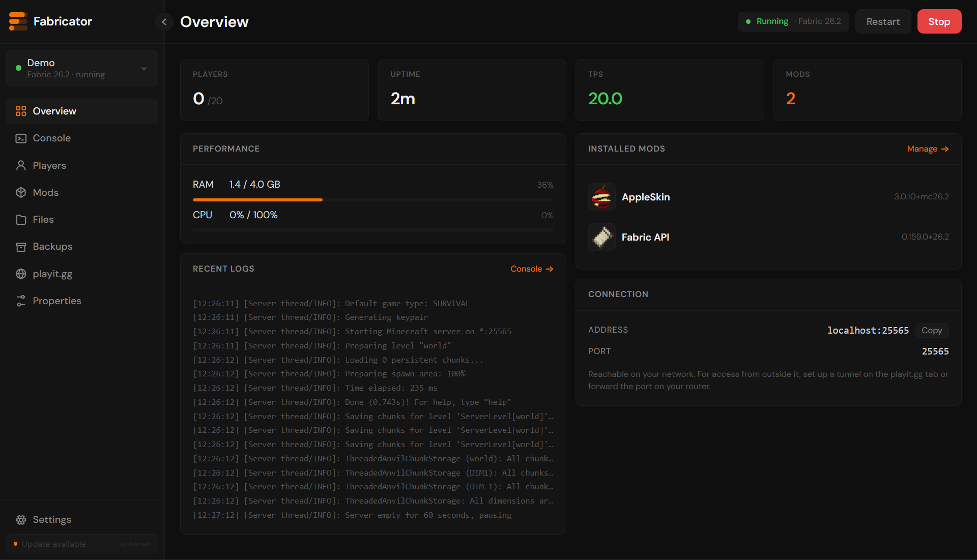Screen dimensions: 977x560
Task: Click the Properties sliders icon
Action: point(21,301)
